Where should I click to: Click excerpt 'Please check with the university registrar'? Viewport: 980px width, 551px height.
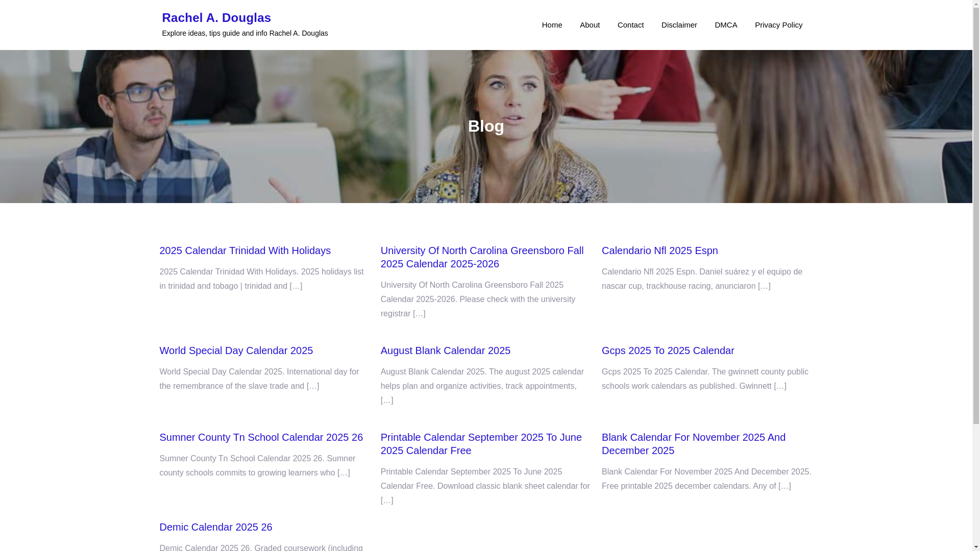478,299
